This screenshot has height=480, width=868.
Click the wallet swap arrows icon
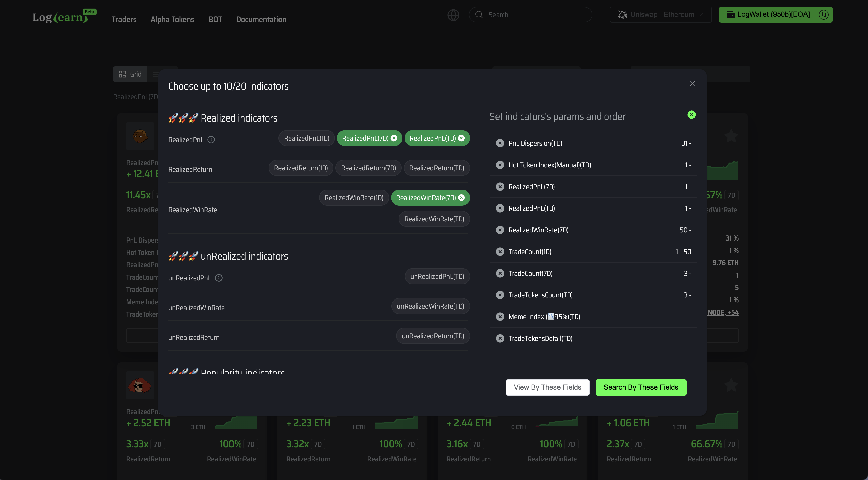824,14
